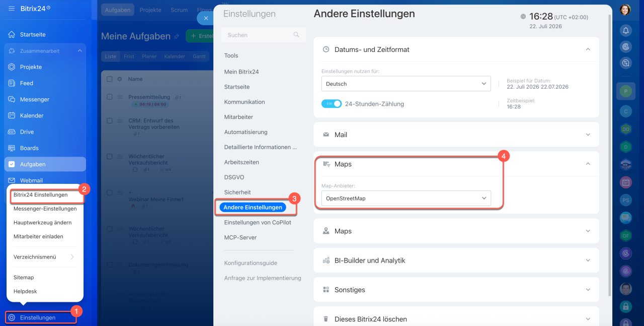Open Aufgaben in the left sidebar
Screen dimensions: 644x326
tap(45, 164)
